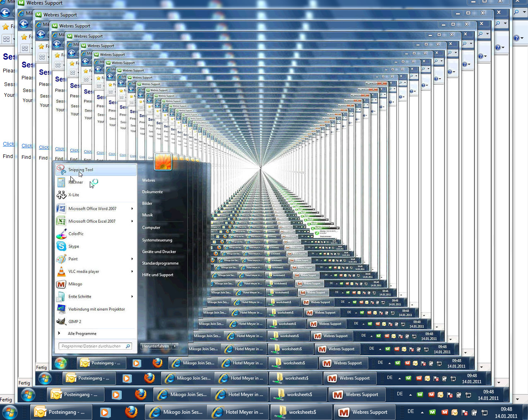Start Mikogo from the Start menu list

96,284
